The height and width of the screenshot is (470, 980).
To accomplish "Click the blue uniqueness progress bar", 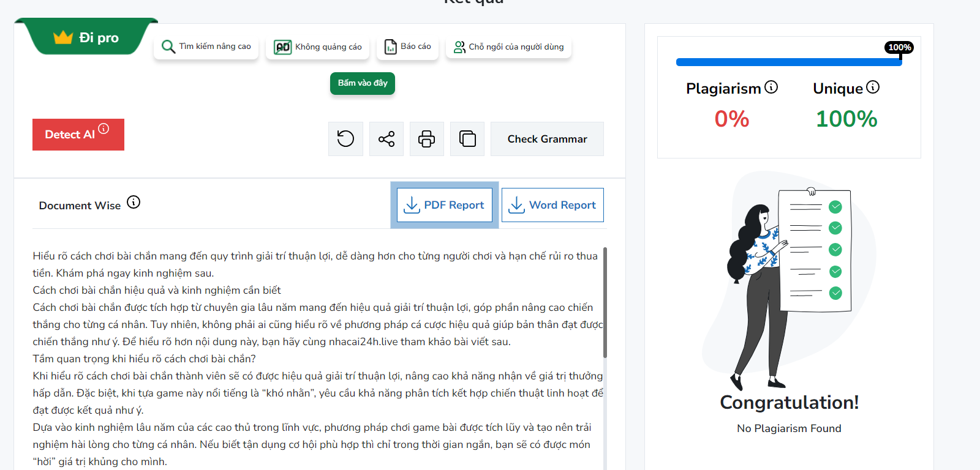I will (x=788, y=62).
